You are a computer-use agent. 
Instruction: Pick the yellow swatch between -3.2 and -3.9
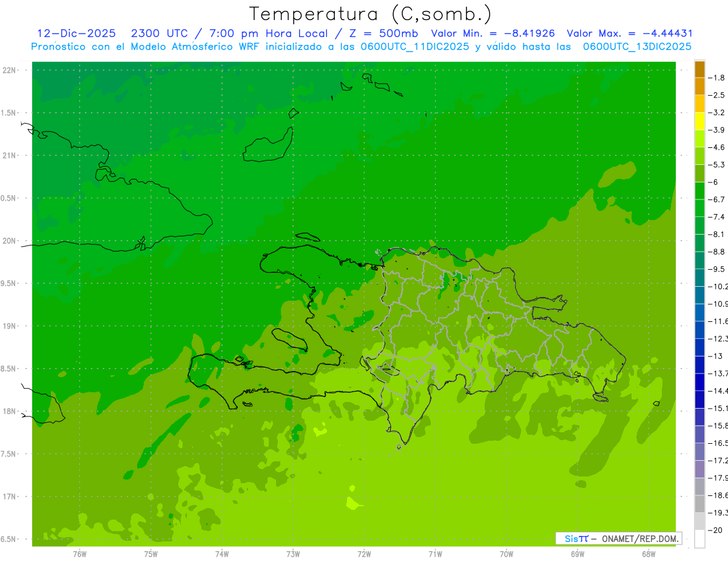[699, 121]
